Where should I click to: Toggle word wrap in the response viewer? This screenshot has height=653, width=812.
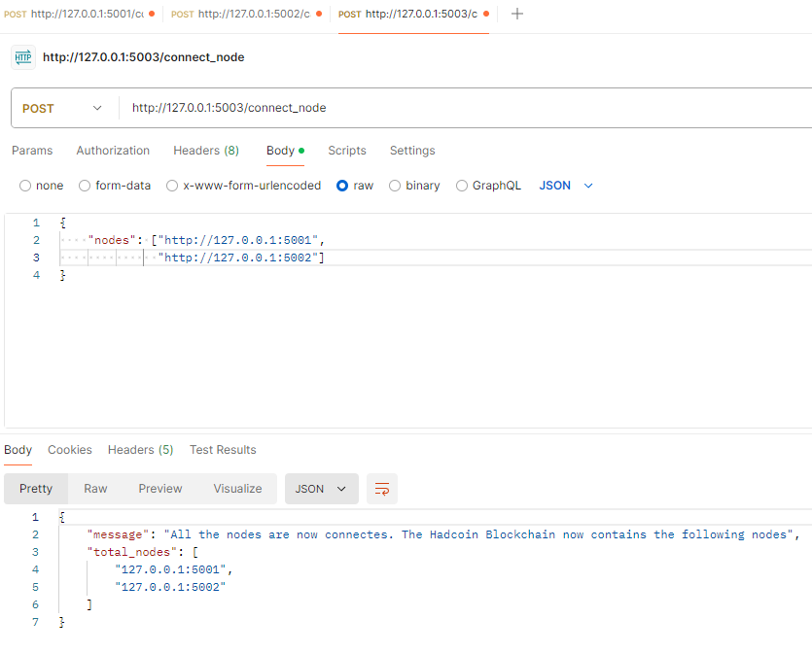pyautogui.click(x=382, y=489)
